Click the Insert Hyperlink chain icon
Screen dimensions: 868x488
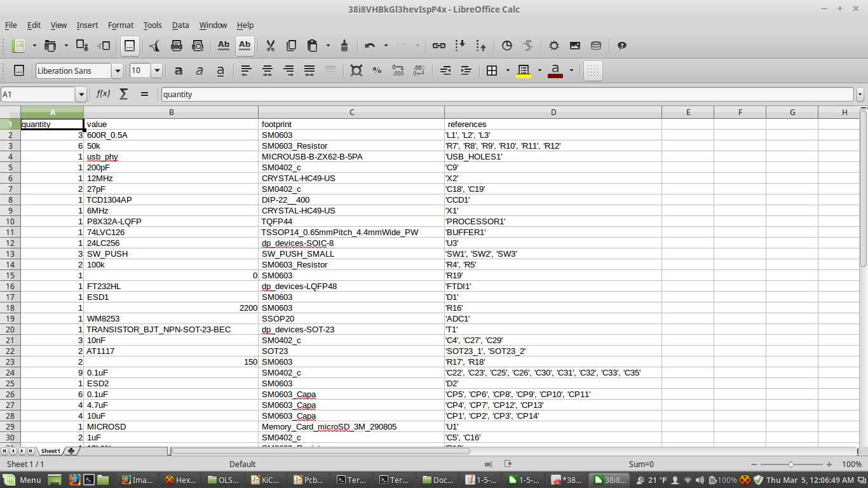pyautogui.click(x=438, y=46)
